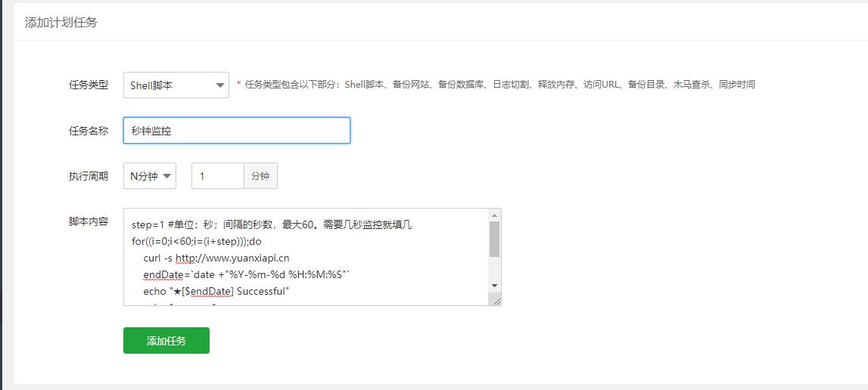Click the 添加计划任务 panel heading
868x390 pixels.
tap(61, 23)
